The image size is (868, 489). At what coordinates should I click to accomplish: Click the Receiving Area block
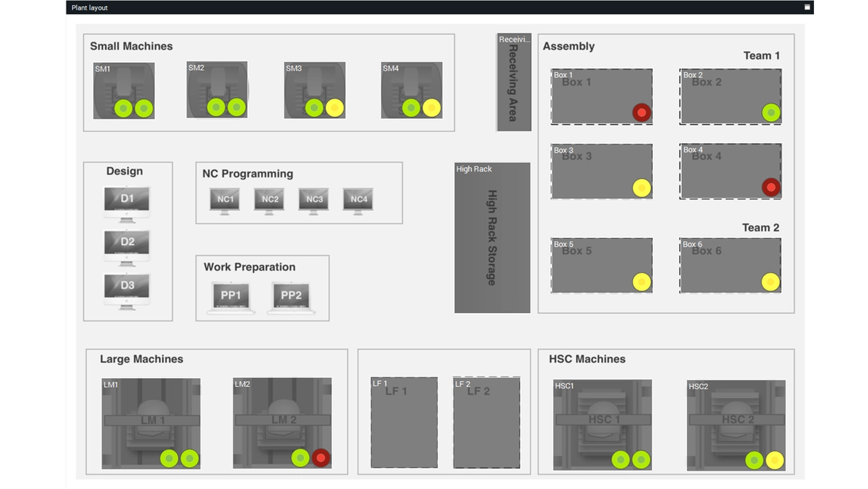pos(514,82)
